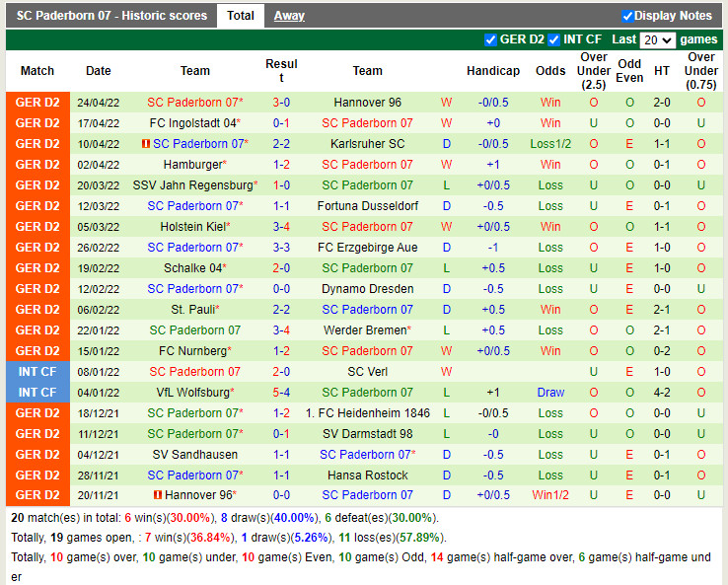The width and height of the screenshot is (728, 585).
Task: Open the 3-0 result against Hannover 96
Action: coord(281,103)
